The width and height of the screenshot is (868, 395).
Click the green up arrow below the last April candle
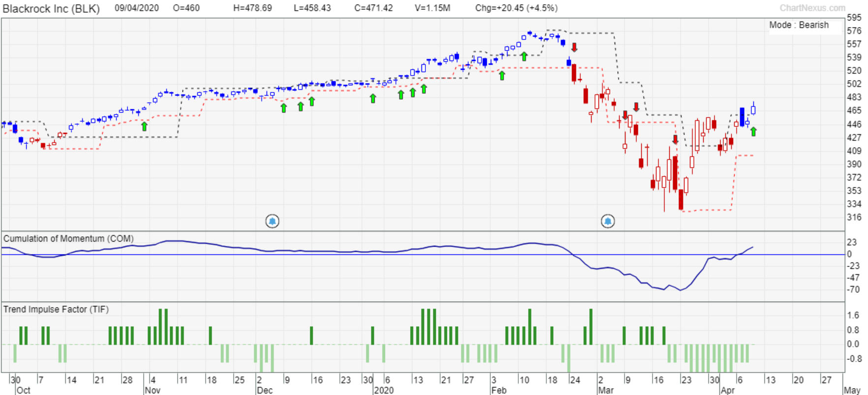[x=753, y=132]
